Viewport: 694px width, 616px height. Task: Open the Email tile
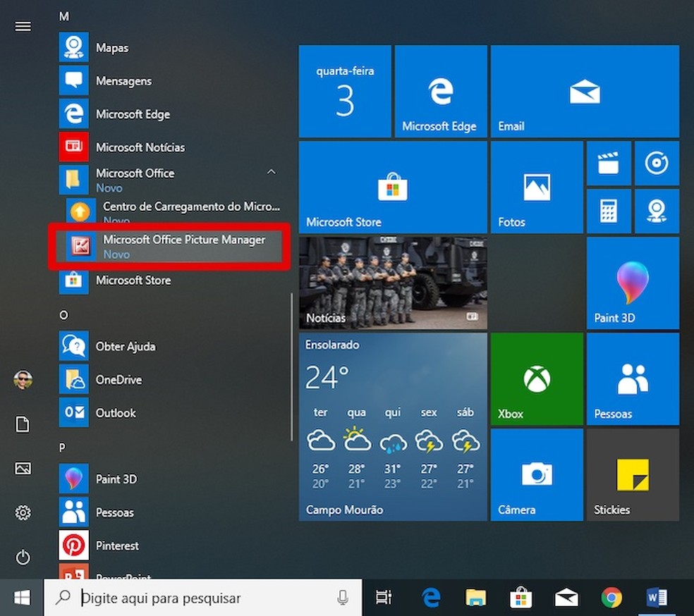coord(585,90)
